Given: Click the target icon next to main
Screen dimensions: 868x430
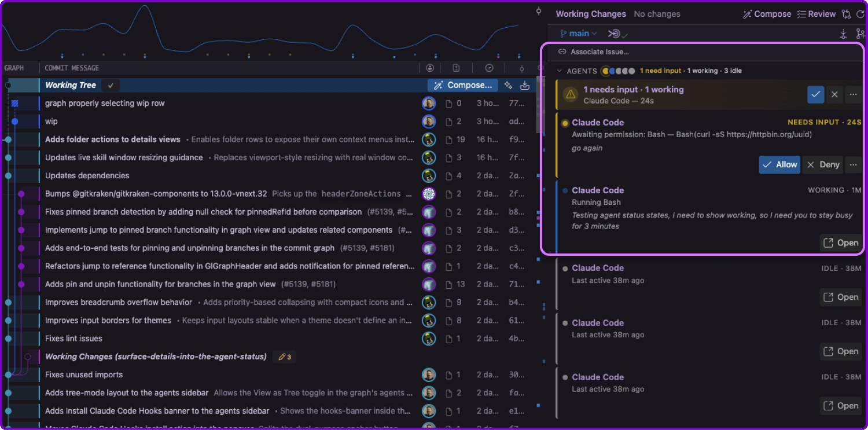Looking at the screenshot, I should [615, 34].
